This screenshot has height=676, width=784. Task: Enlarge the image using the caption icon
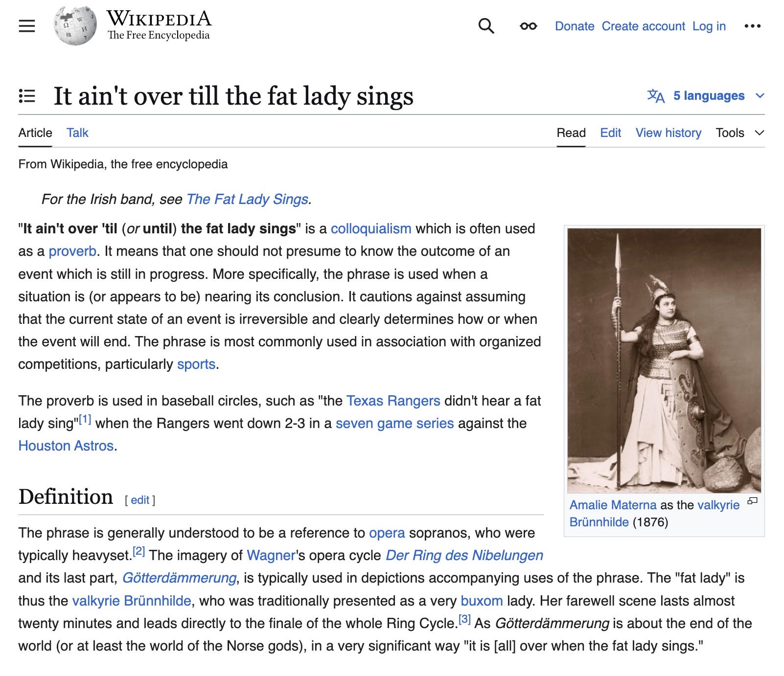753,501
